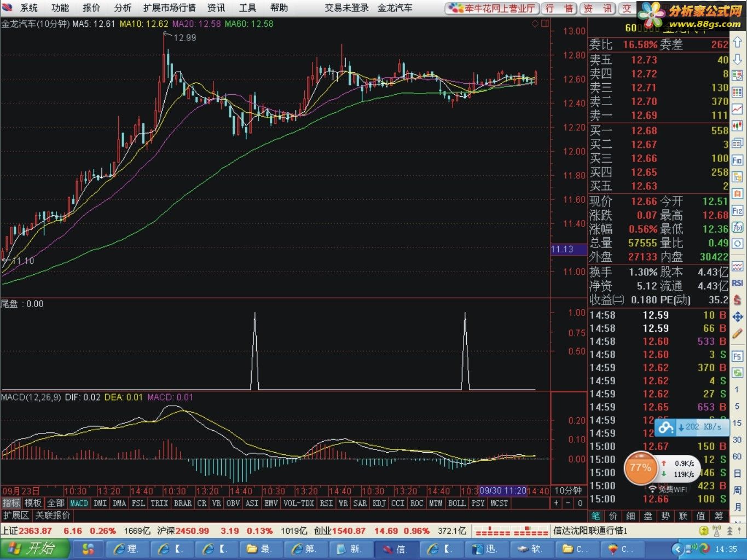Switch to 5-minute period in sidebar

(x=737, y=407)
